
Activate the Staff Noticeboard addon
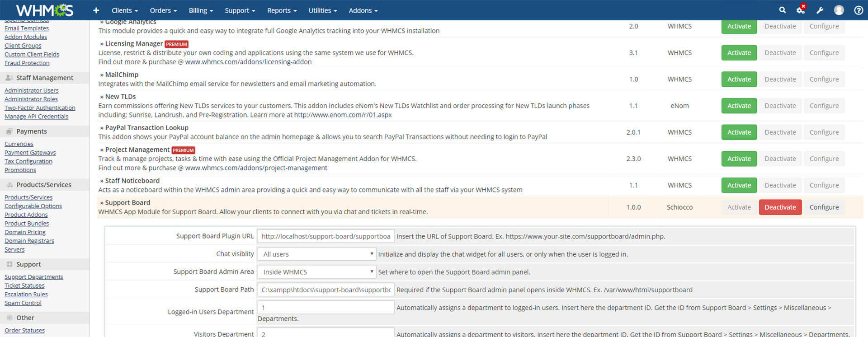(x=739, y=185)
